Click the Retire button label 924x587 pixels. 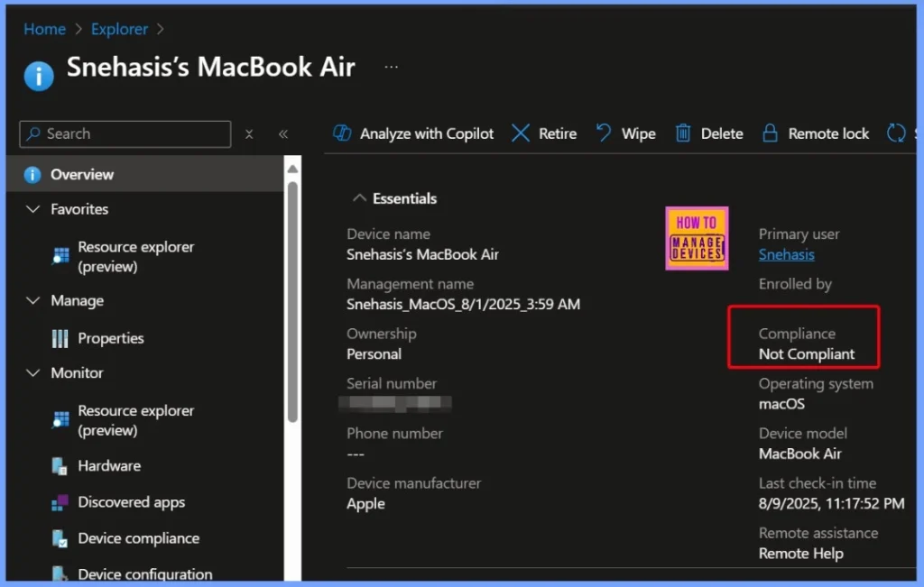(558, 133)
